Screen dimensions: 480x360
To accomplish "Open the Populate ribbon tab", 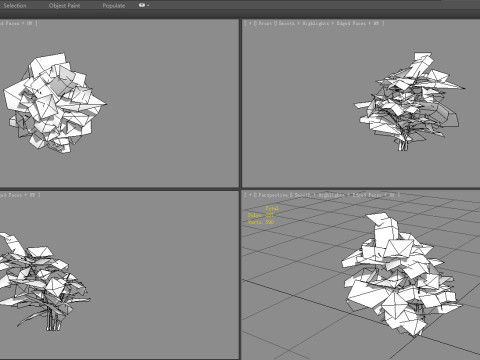I will pos(114,6).
